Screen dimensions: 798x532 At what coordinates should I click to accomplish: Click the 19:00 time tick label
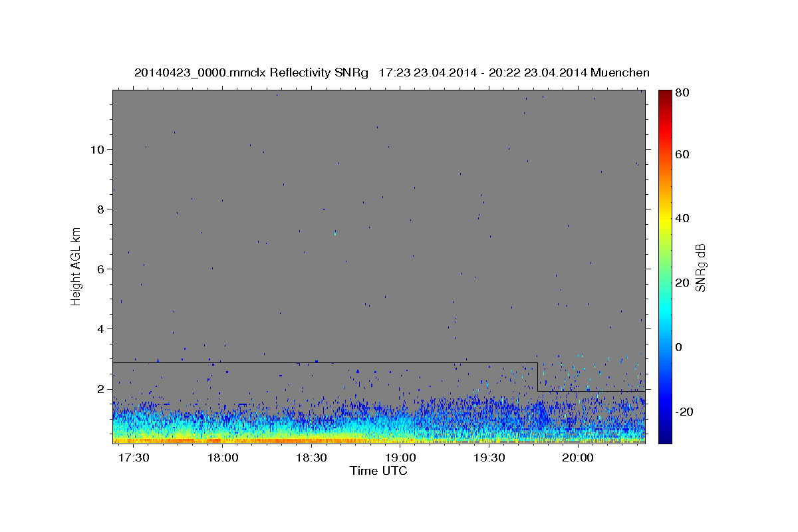pyautogui.click(x=400, y=458)
